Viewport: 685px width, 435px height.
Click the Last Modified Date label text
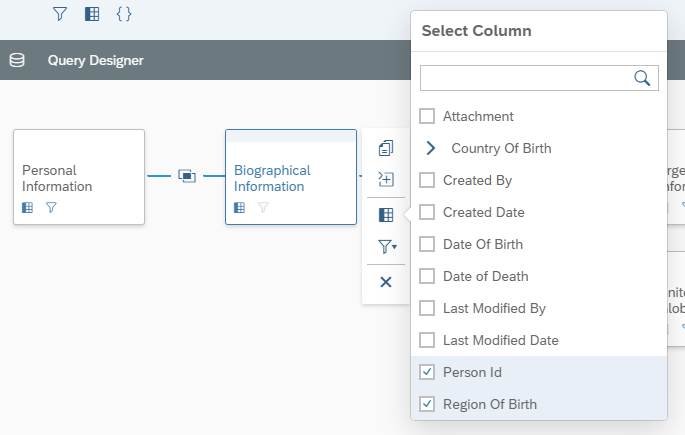point(501,340)
